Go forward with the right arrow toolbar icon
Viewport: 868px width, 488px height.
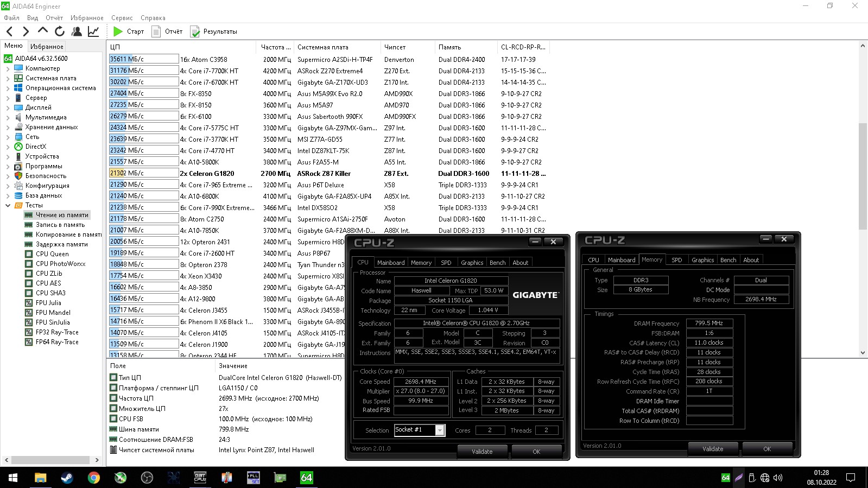coord(26,31)
